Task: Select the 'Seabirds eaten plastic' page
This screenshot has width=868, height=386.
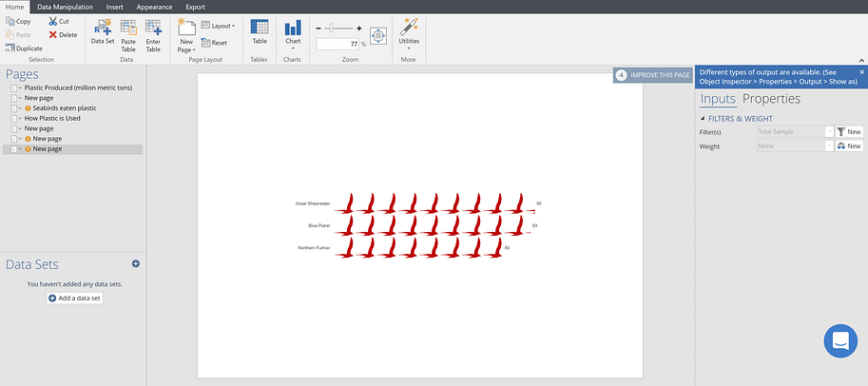Action: [59, 108]
